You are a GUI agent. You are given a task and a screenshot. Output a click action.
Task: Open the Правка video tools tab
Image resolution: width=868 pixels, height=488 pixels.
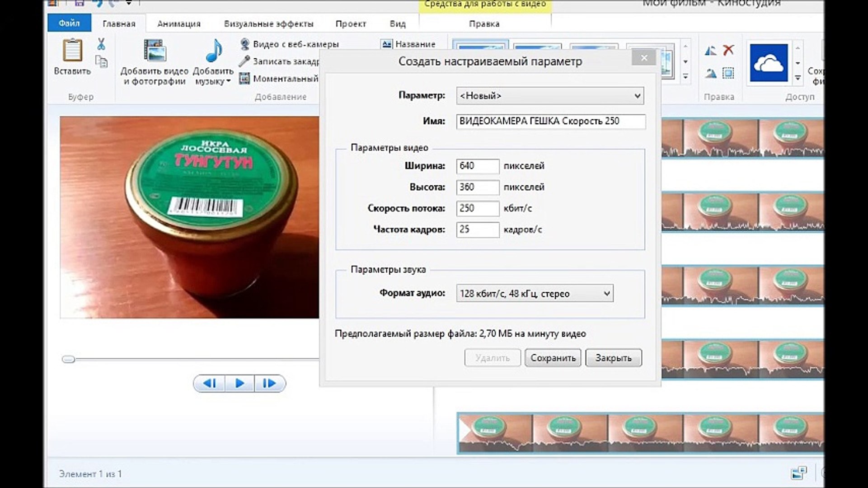click(484, 24)
